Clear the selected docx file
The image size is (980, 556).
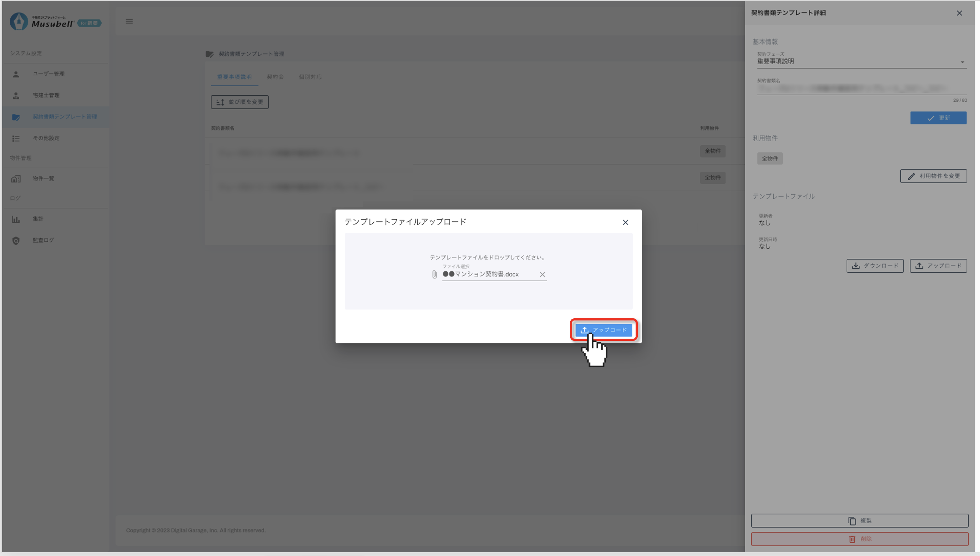coord(542,274)
